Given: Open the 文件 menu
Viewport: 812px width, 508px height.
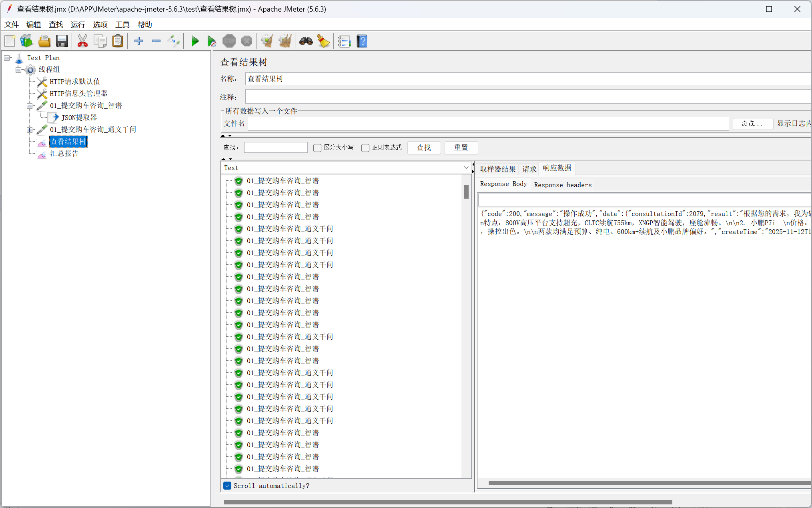Looking at the screenshot, I should [12, 25].
